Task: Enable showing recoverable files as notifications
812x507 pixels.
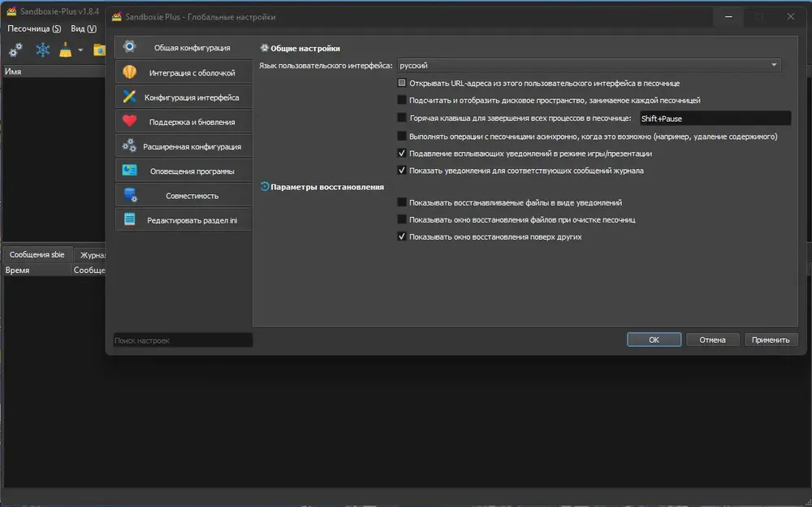Action: tap(402, 202)
